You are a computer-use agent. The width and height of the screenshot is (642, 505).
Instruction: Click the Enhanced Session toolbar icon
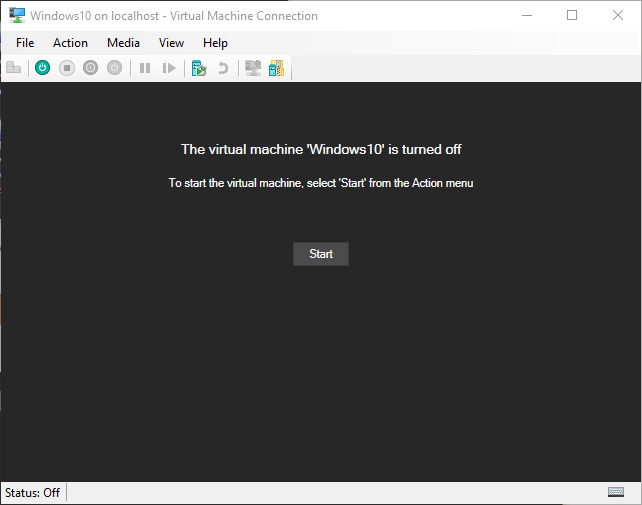click(x=253, y=68)
